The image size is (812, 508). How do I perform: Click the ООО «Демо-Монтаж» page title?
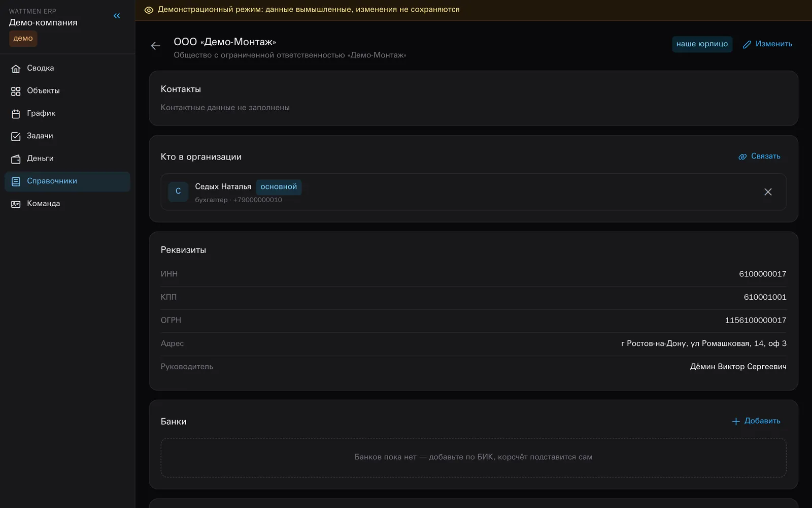(225, 42)
